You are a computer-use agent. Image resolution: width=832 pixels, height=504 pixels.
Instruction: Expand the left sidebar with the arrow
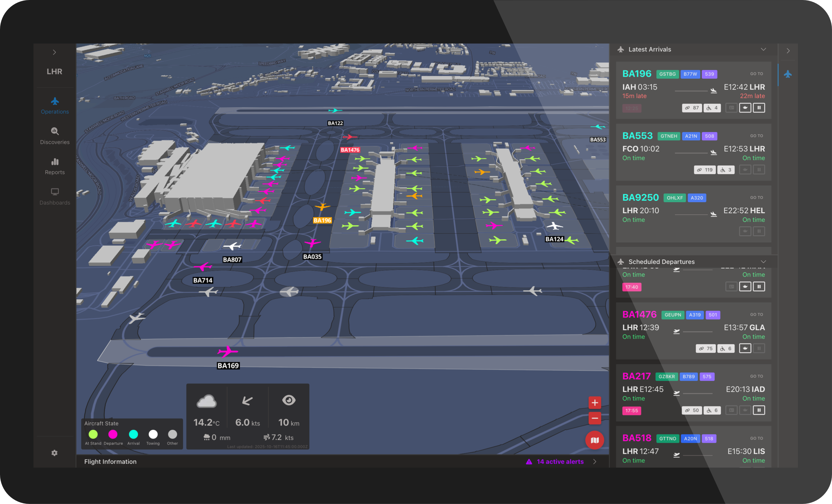coord(54,52)
